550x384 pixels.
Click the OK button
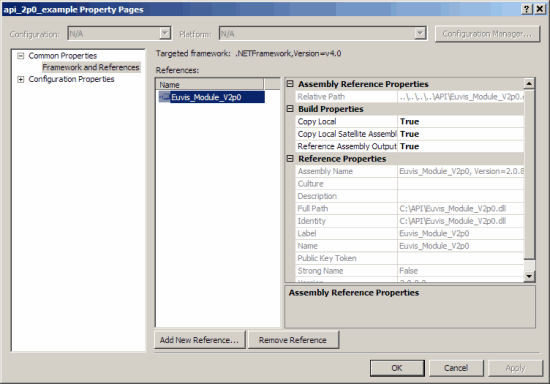click(397, 368)
